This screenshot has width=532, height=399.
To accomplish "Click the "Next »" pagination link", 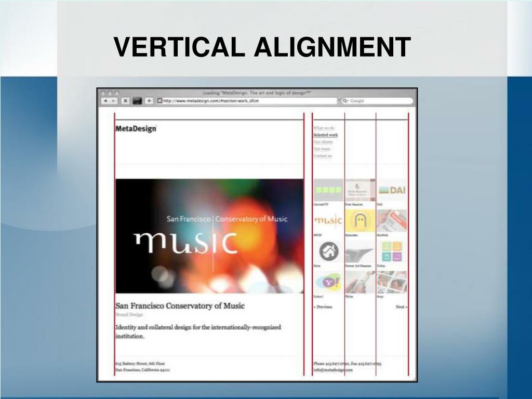I will 402,307.
